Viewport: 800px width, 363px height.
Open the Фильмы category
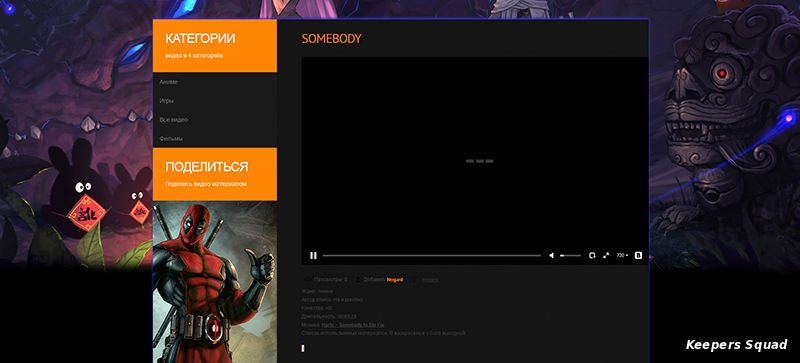tap(171, 138)
